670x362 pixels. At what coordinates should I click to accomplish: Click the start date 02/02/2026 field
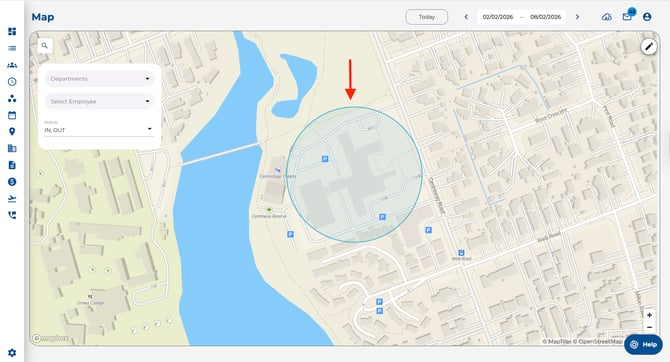[x=498, y=17]
